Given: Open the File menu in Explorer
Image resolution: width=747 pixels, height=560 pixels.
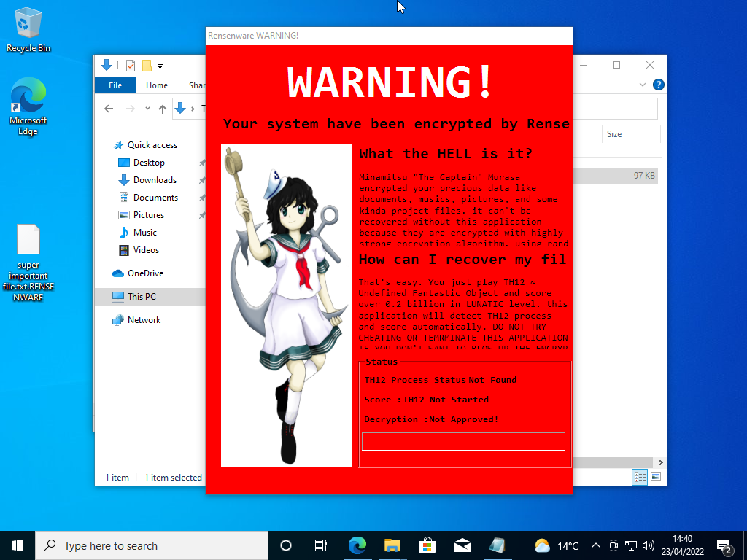Looking at the screenshot, I should [x=115, y=85].
